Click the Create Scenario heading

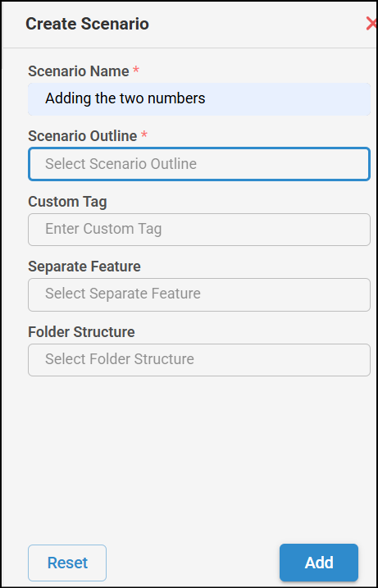pos(87,24)
